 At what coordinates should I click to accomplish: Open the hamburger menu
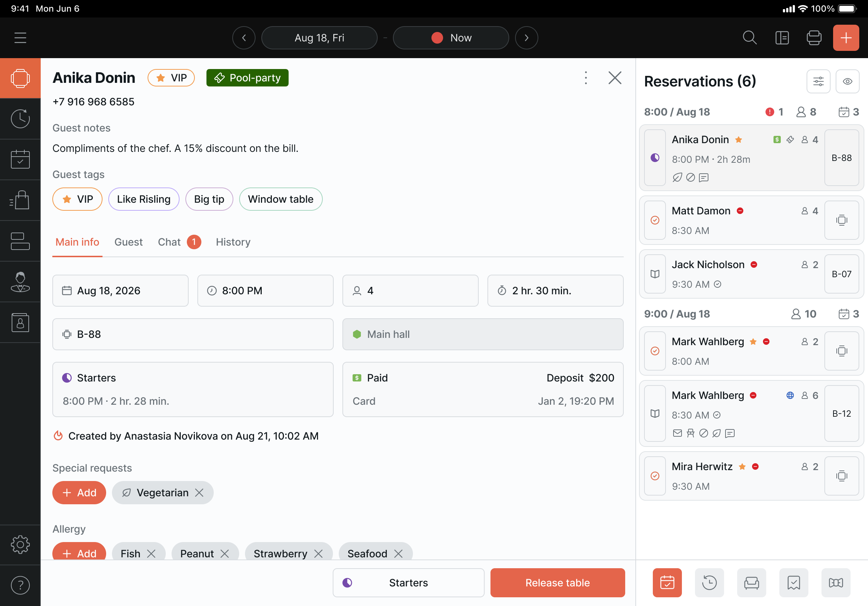[20, 38]
